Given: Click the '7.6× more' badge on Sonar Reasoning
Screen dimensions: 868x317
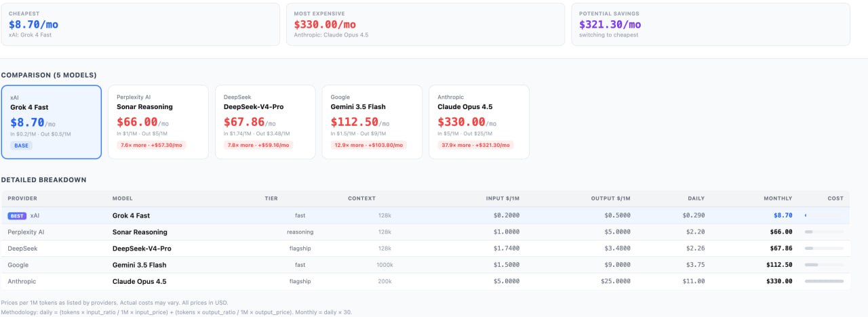Looking at the screenshot, I should [151, 146].
